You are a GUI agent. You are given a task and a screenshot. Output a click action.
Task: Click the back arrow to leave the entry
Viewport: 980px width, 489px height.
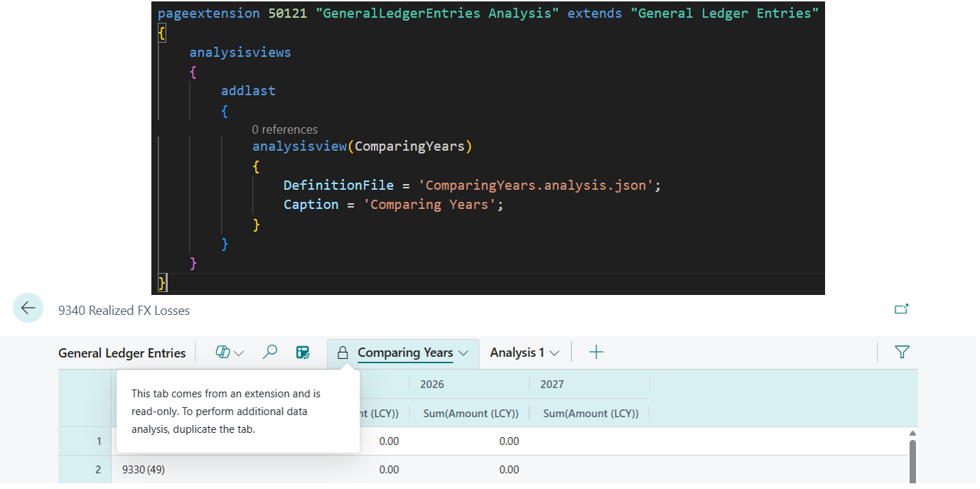coord(27,308)
